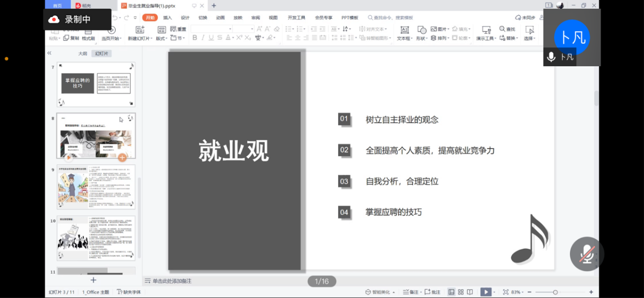Select slide 9 thumbnail in panel
This screenshot has height=298, width=644.
point(96,187)
